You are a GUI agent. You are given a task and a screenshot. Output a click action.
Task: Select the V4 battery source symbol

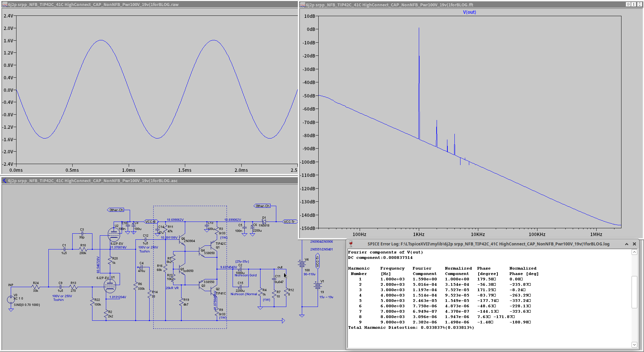pos(301,264)
